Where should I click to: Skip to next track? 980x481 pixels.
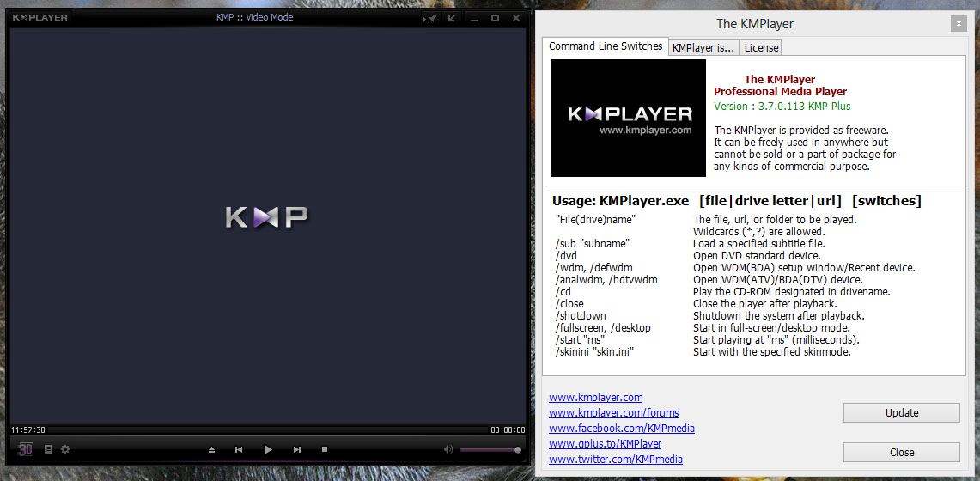[297, 449]
